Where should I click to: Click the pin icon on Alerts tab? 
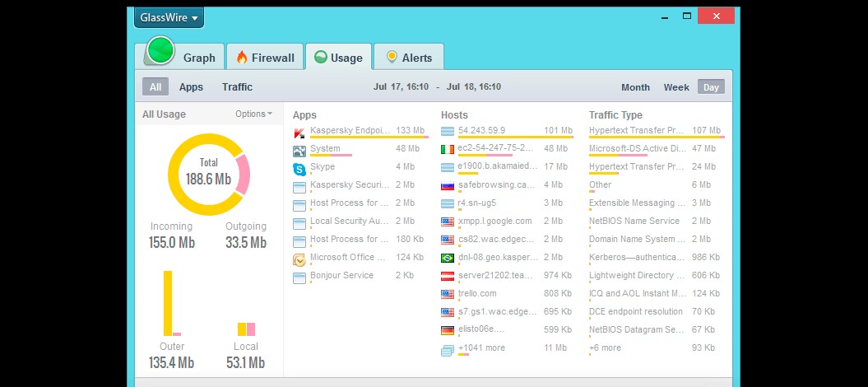coord(392,57)
